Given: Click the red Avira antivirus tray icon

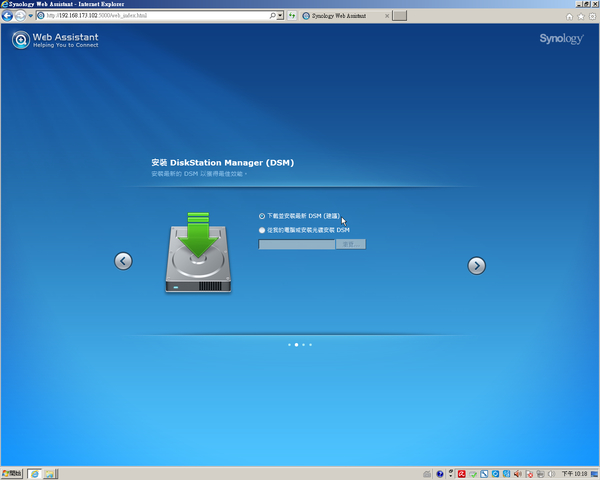Looking at the screenshot, I should [461, 474].
